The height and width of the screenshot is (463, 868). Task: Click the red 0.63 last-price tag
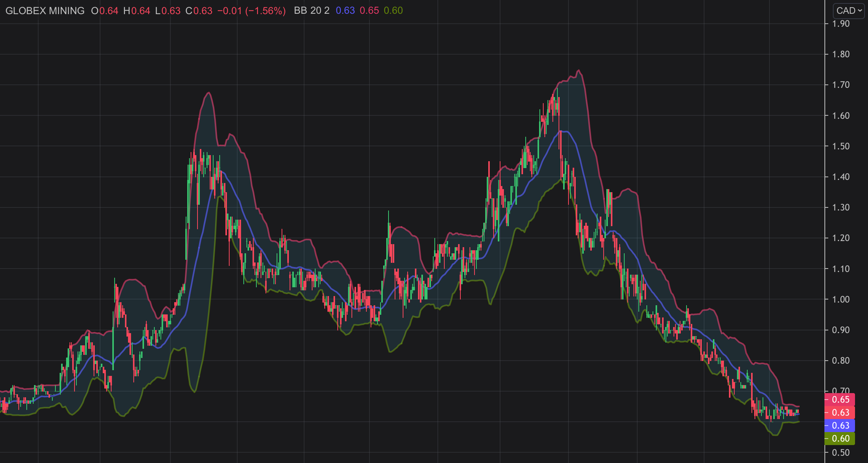coord(840,413)
